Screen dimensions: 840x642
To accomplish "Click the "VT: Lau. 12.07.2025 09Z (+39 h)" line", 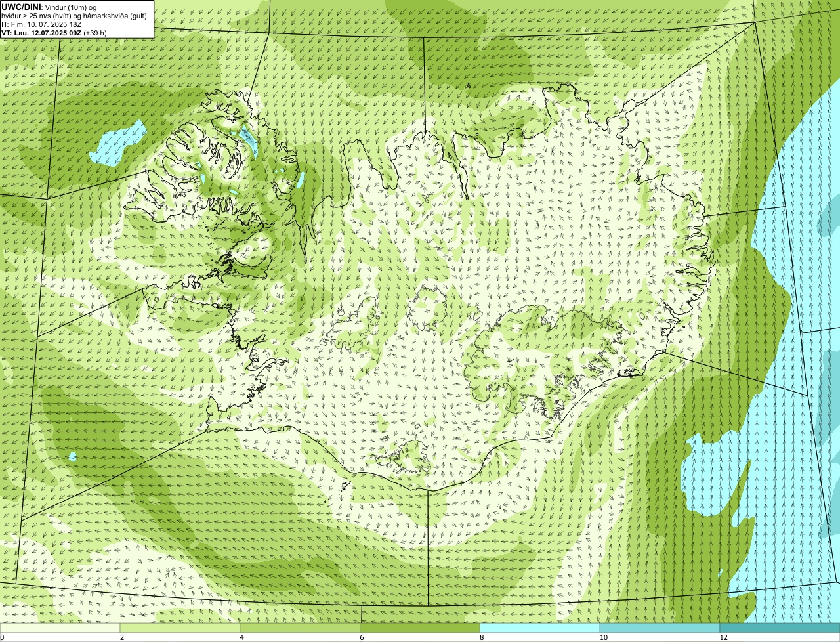I will 54,33.
